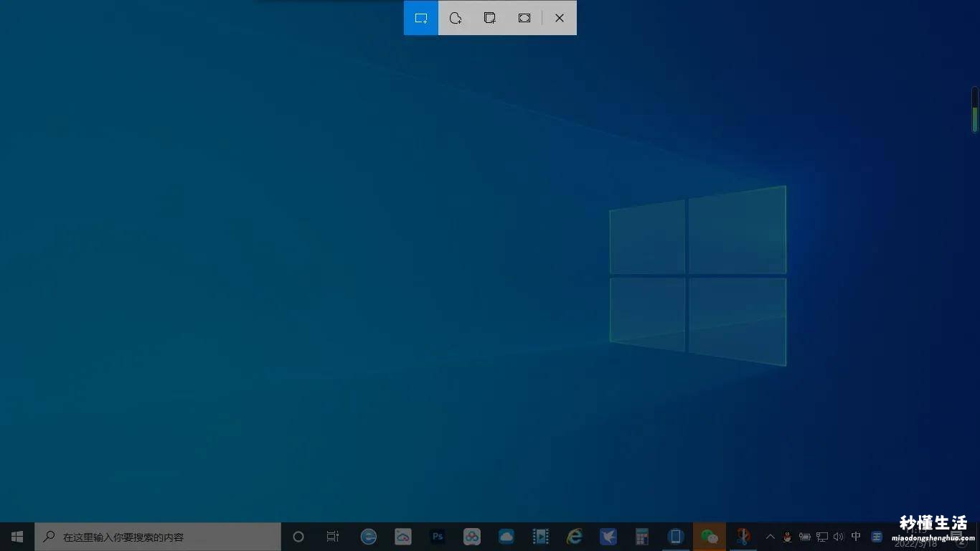Open the white cloud drive app icon

tap(403, 537)
